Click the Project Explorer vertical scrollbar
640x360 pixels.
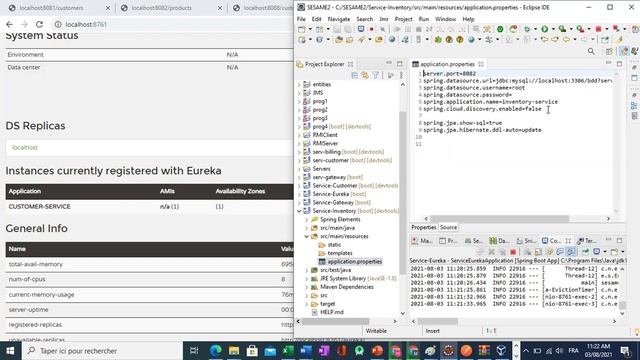pyautogui.click(x=402, y=192)
